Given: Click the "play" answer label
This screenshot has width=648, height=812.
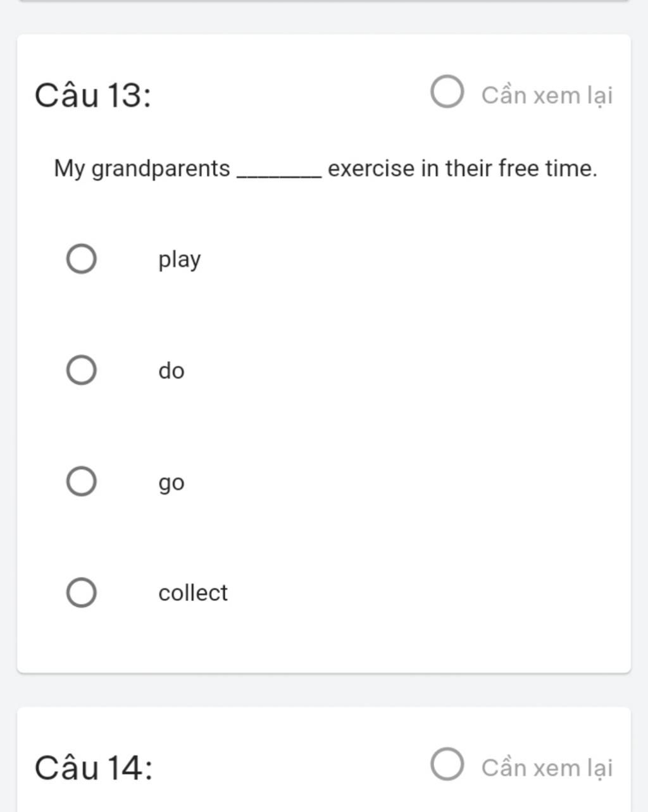Looking at the screenshot, I should coord(180,260).
